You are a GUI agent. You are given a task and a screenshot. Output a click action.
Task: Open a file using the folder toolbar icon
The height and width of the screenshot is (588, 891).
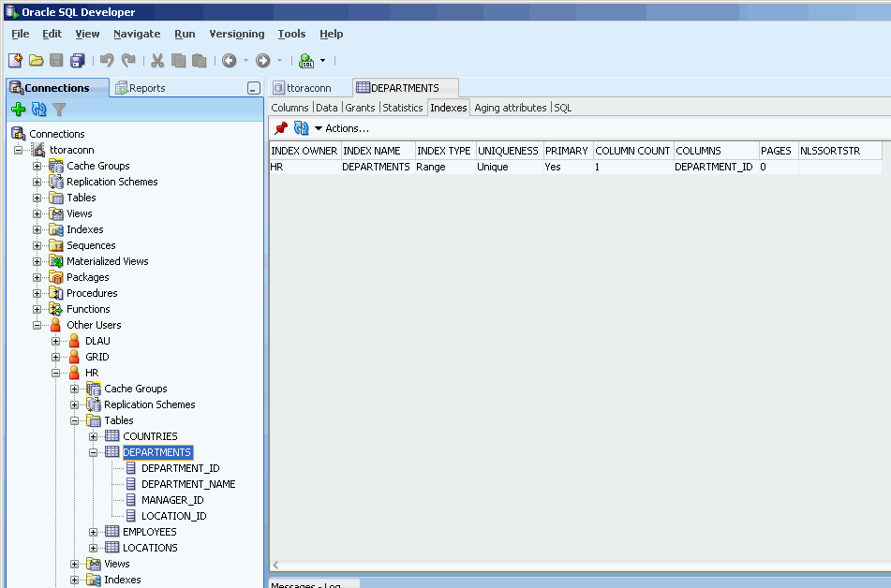pos(36,60)
